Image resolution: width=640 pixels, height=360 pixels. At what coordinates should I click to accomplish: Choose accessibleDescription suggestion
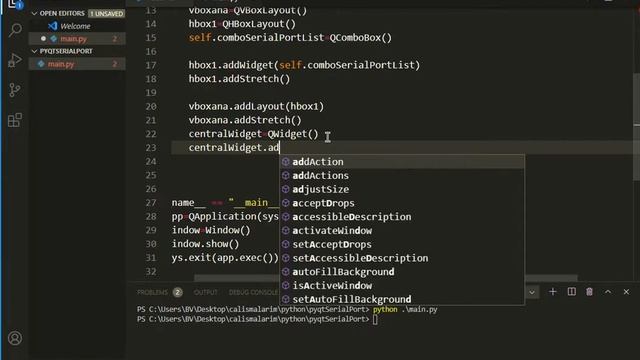[x=402, y=217]
